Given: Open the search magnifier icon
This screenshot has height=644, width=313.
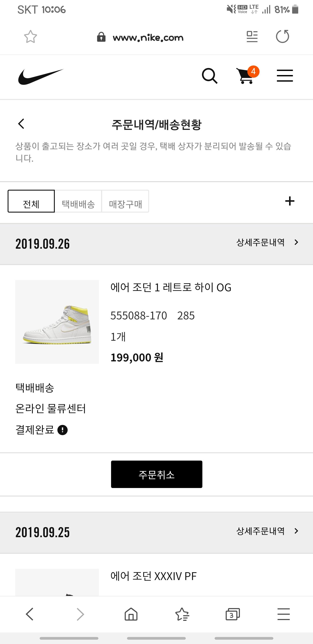Looking at the screenshot, I should point(209,76).
